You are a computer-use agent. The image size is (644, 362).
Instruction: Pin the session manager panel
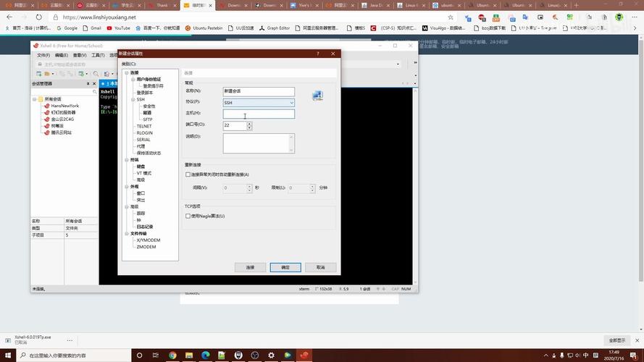[88, 84]
